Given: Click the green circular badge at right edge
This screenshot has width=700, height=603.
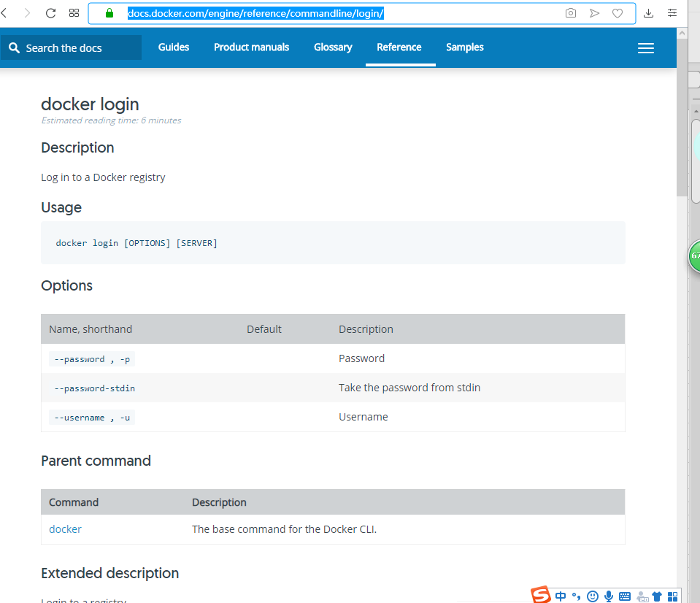Looking at the screenshot, I should pyautogui.click(x=694, y=256).
